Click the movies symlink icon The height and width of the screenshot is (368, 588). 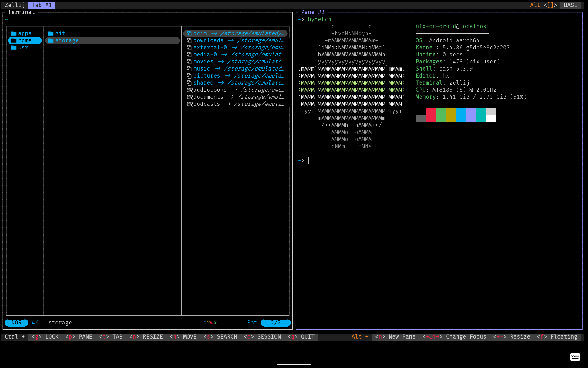tap(189, 62)
